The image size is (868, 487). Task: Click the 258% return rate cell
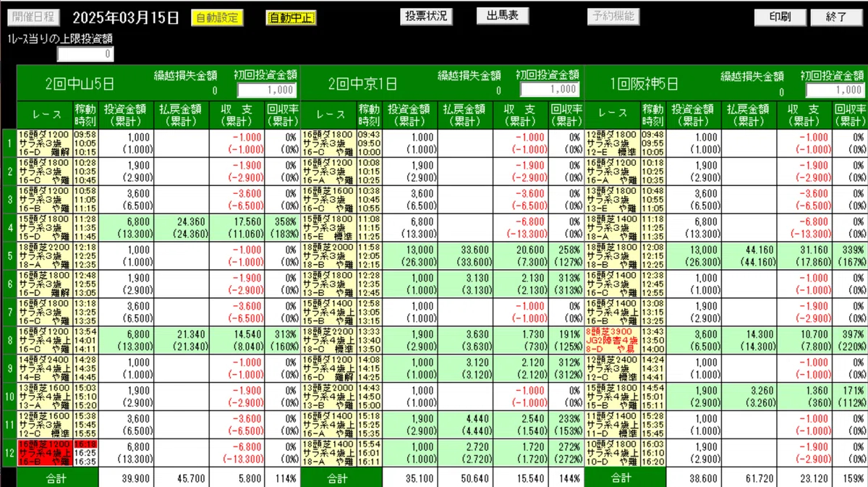566,255
